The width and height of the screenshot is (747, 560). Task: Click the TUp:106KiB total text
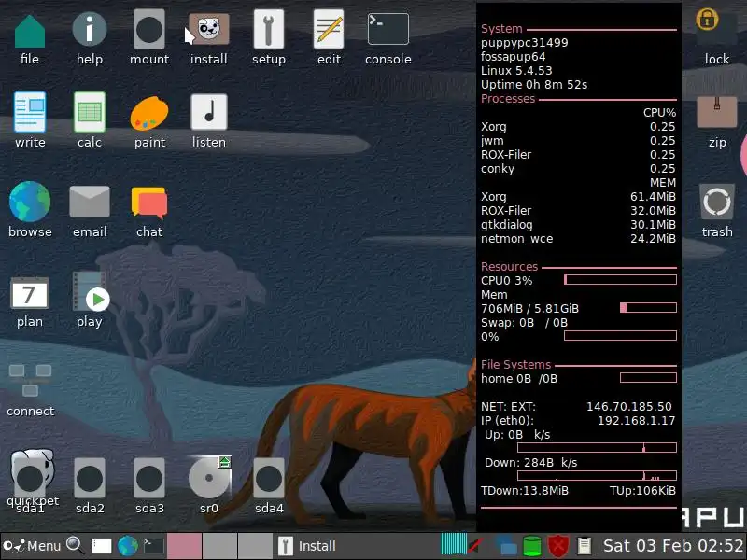(x=642, y=491)
